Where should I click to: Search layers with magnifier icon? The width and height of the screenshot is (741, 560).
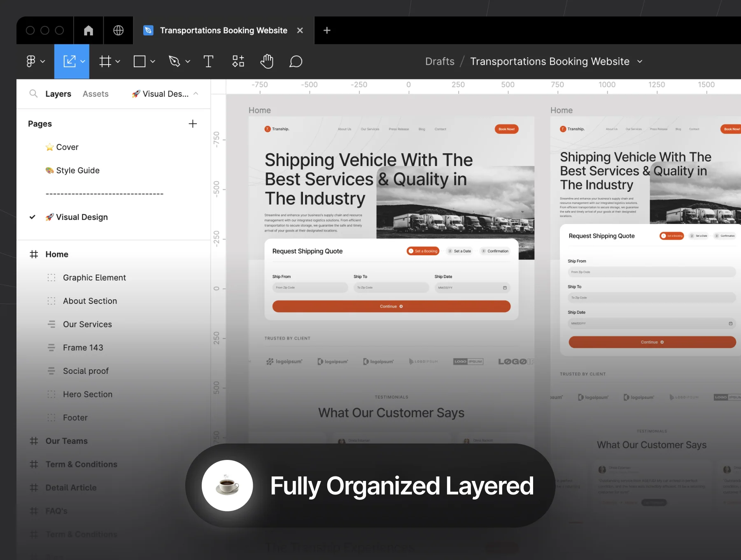(34, 93)
